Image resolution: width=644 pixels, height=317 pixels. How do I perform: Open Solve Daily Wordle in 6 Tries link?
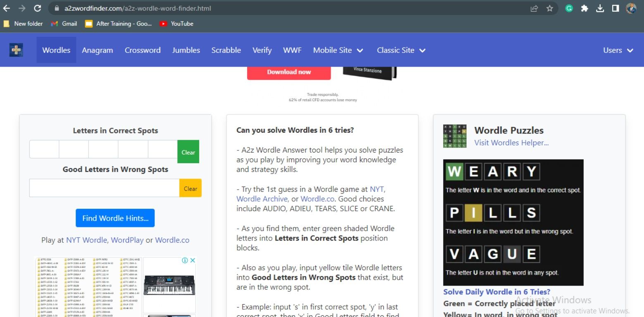(497, 292)
